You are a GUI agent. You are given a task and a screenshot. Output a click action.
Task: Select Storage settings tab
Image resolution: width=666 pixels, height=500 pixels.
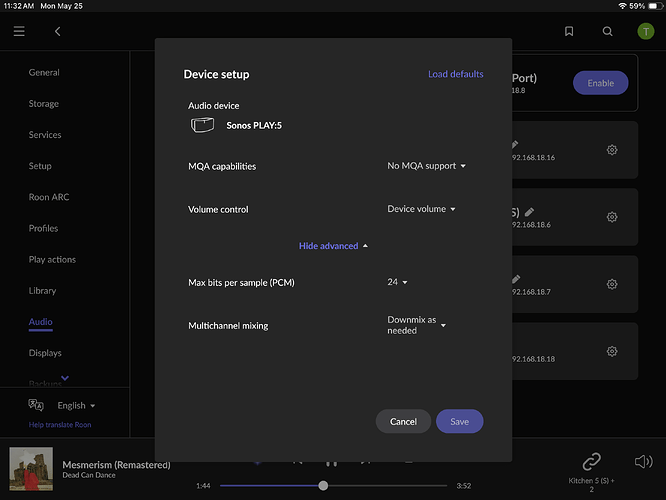(44, 104)
